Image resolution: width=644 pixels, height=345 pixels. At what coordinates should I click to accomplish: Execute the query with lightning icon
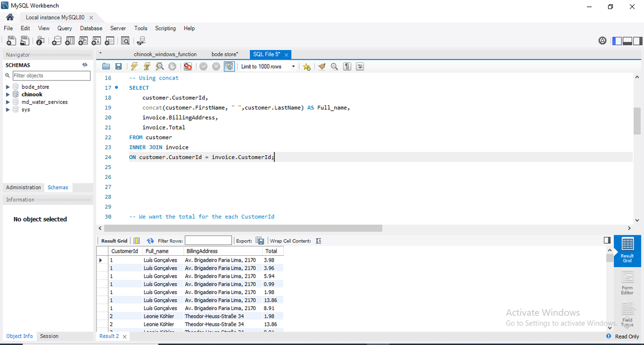point(134,67)
